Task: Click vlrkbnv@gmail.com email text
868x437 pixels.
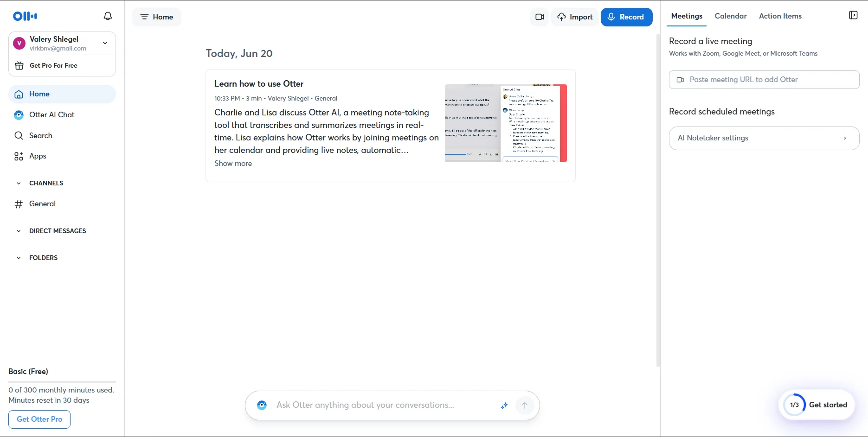Action: click(x=58, y=49)
